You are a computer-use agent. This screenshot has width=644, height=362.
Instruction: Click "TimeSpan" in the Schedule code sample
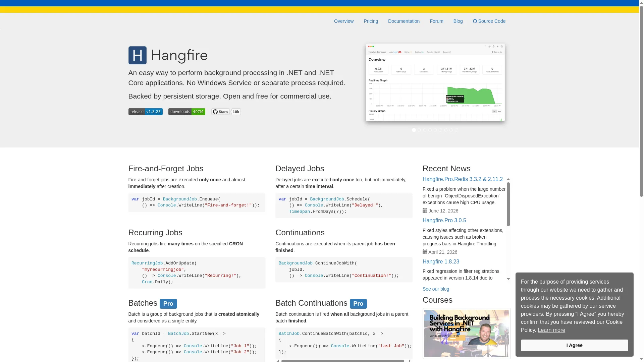point(300,212)
